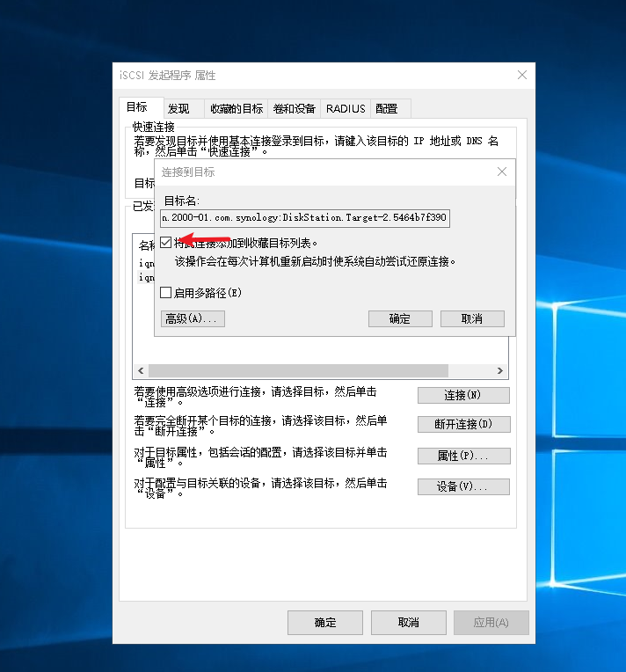Select the 卷和设备 tab
This screenshot has height=672, width=626.
[x=294, y=109]
